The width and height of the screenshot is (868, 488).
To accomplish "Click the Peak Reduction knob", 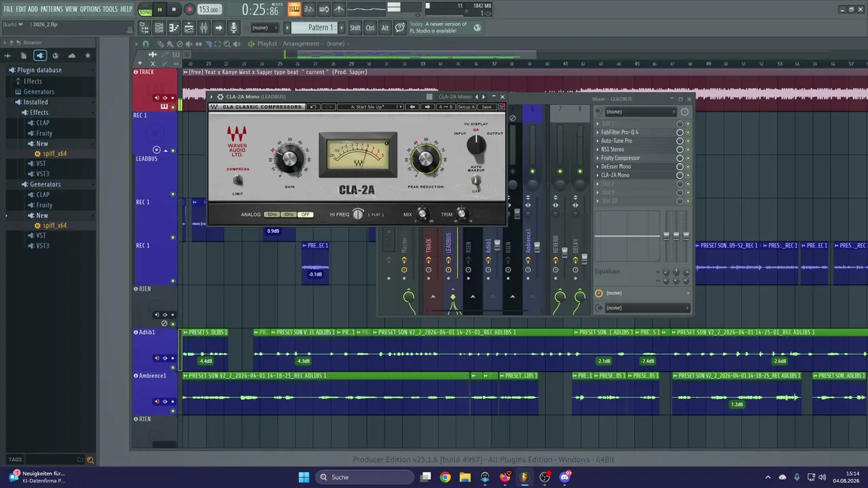I will tap(425, 159).
